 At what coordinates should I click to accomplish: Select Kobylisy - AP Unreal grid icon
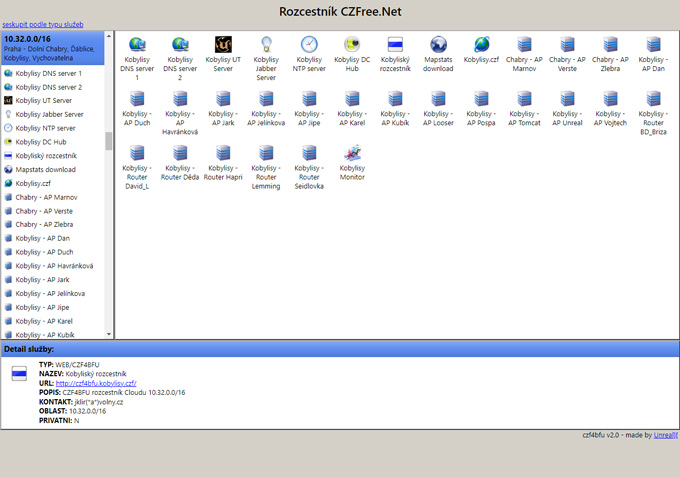coord(567,98)
